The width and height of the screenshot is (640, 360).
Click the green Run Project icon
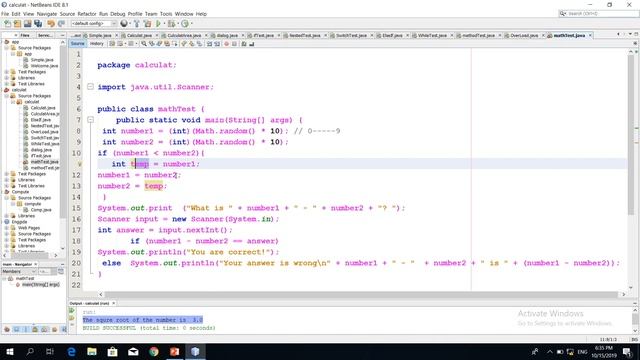click(158, 24)
